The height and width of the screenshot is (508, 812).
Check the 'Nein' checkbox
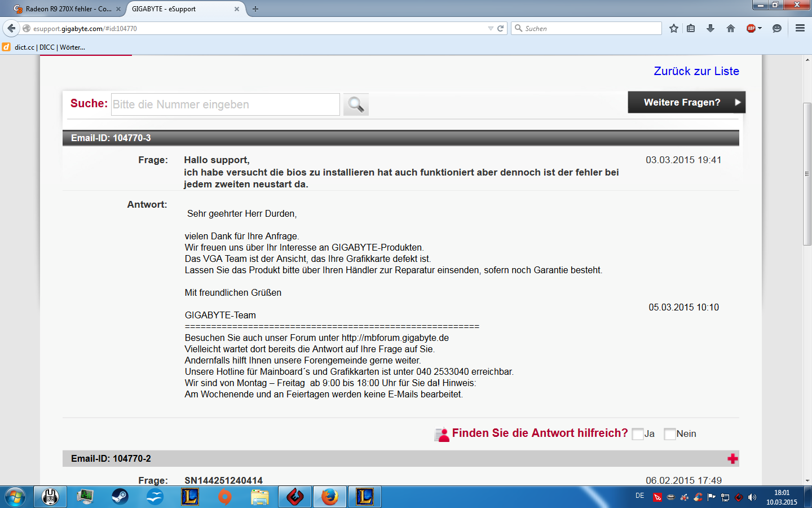pos(670,434)
